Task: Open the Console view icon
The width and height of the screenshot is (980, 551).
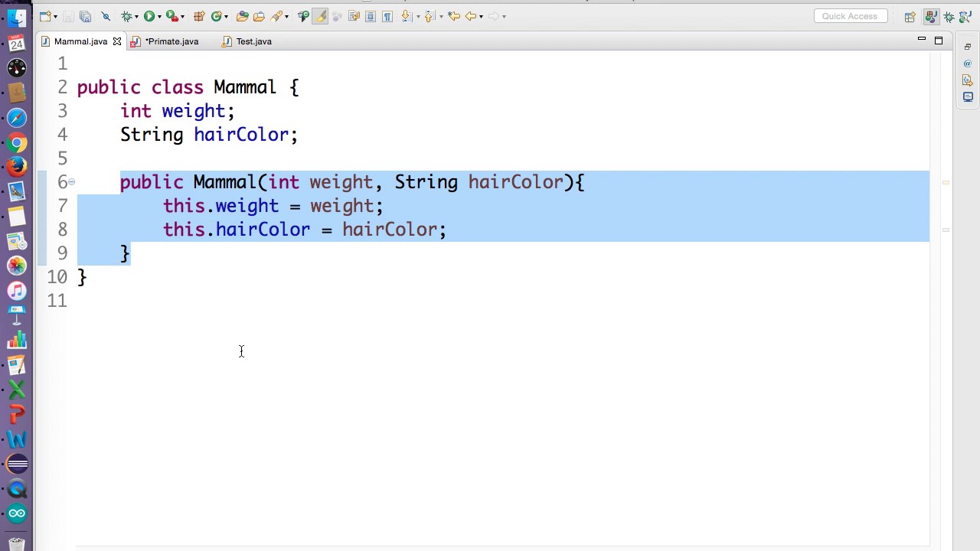Action: pos(968,97)
